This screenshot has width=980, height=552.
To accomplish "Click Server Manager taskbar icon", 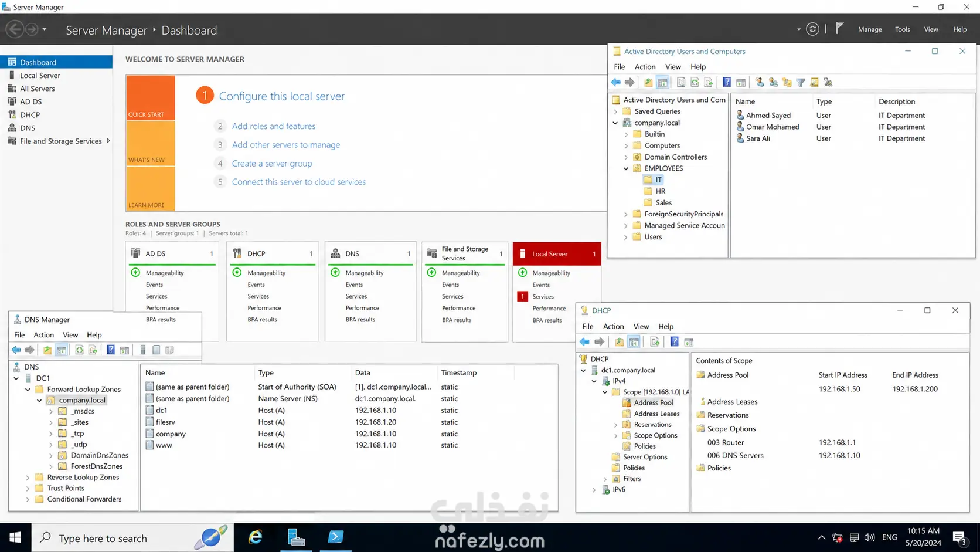I will tap(296, 537).
